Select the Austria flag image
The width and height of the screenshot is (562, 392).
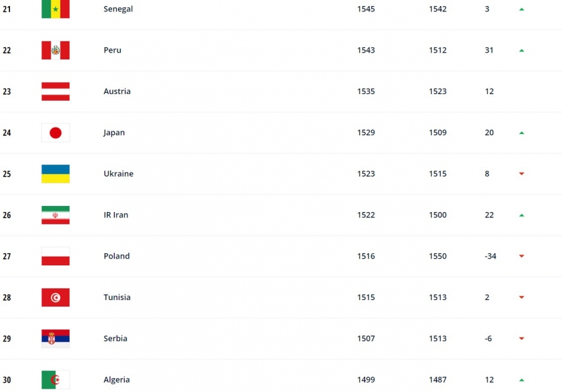(55, 91)
